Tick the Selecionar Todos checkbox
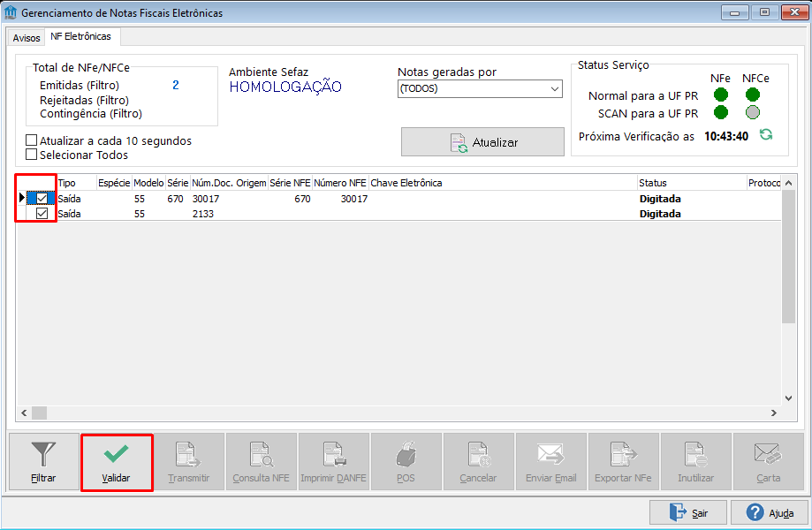 [x=32, y=155]
